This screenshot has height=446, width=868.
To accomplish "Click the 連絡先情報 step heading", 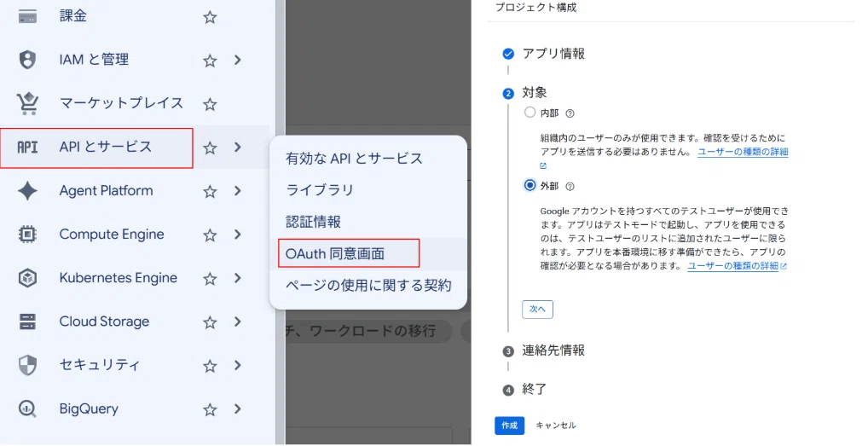I will coord(553,350).
